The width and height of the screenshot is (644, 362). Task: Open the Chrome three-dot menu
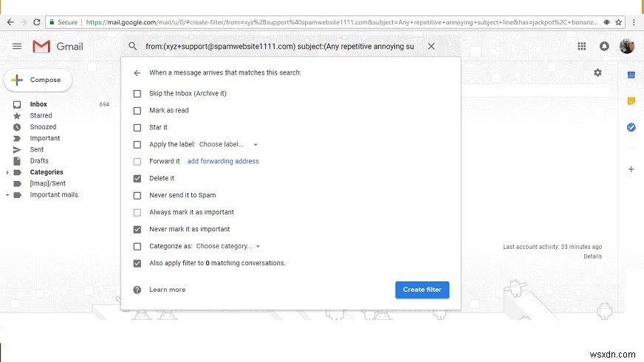(x=634, y=22)
